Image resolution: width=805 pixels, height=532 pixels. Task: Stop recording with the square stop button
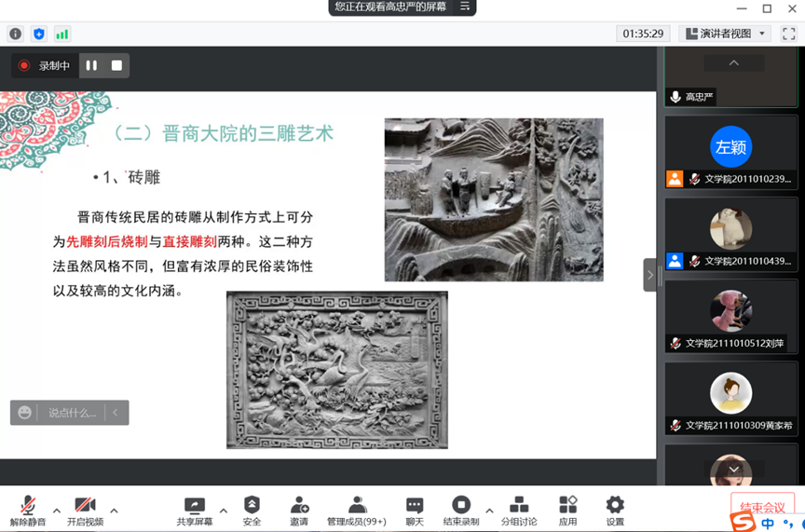116,65
